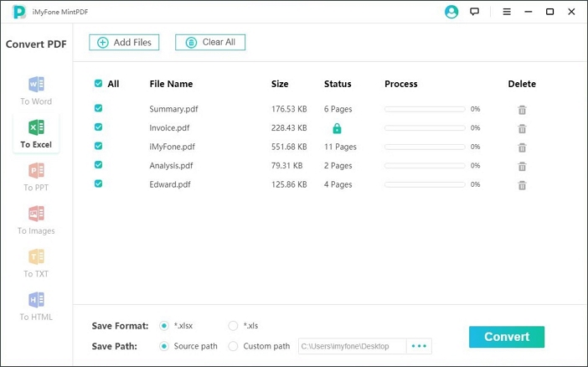Click the Edward.pdf progress bar

pyautogui.click(x=425, y=184)
